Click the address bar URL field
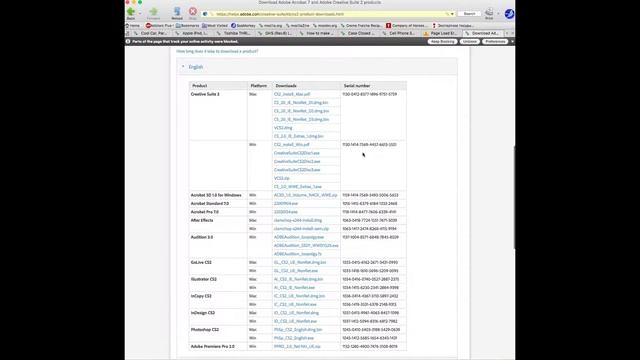This screenshot has height=360, width=640. click(x=330, y=14)
